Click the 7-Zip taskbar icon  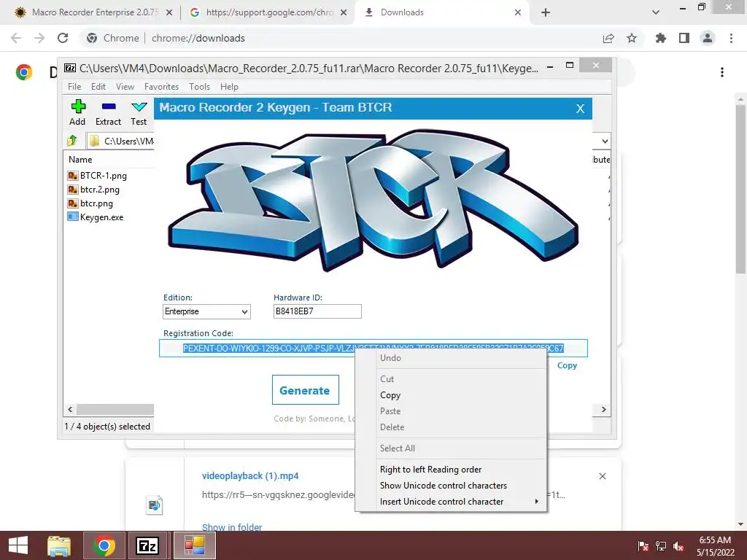pos(147,545)
